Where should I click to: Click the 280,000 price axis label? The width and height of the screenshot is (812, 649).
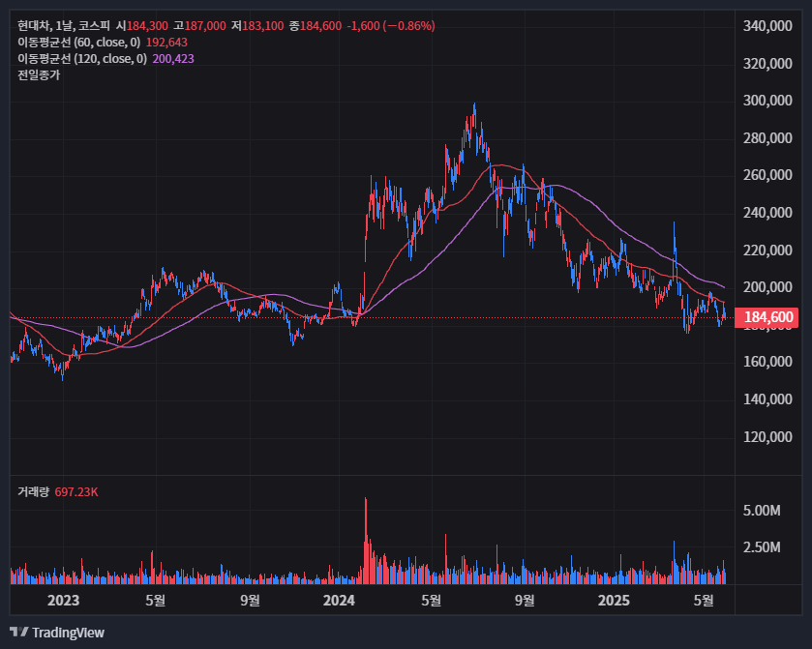pos(767,138)
